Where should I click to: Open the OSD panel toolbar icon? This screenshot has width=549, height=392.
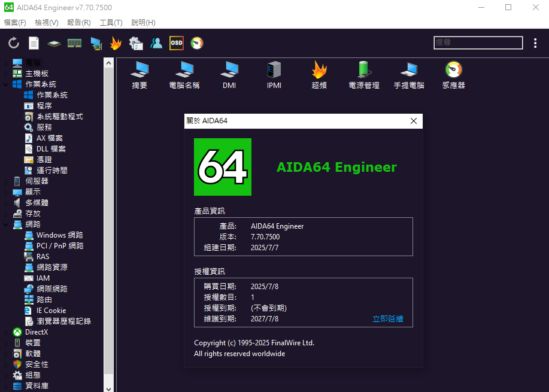coord(177,43)
